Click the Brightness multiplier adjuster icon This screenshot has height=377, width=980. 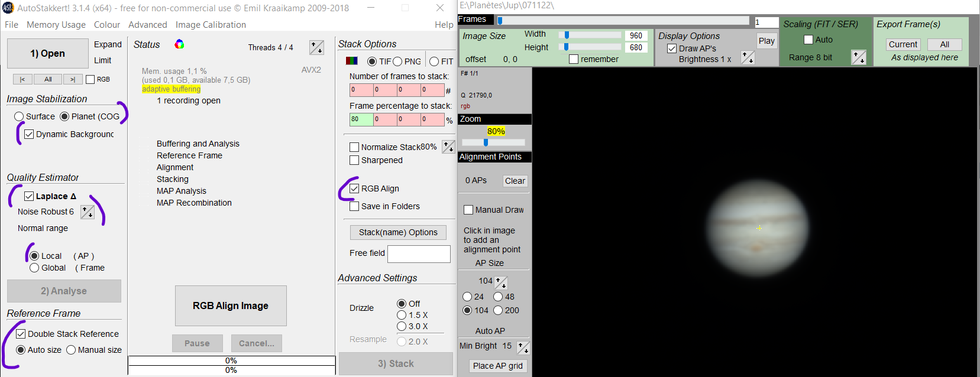pyautogui.click(x=748, y=58)
